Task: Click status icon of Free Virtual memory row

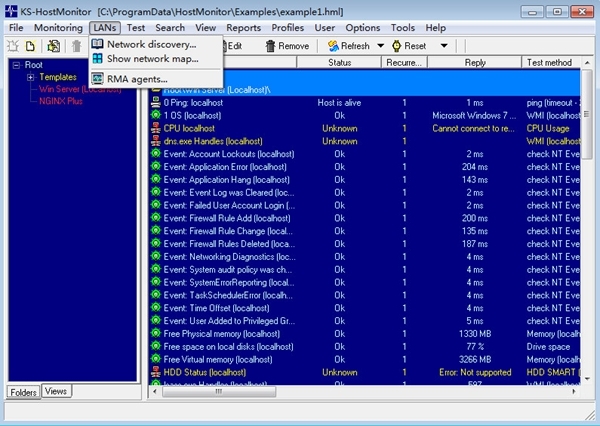Action: click(x=156, y=359)
